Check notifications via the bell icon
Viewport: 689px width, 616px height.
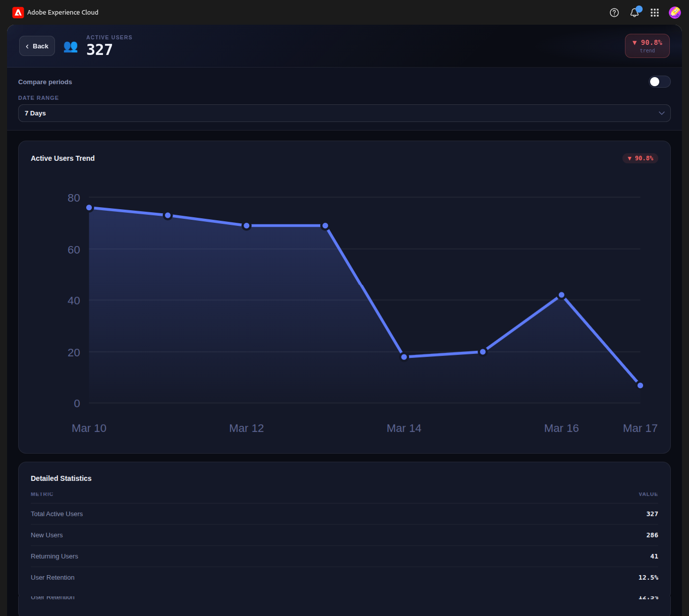634,13
